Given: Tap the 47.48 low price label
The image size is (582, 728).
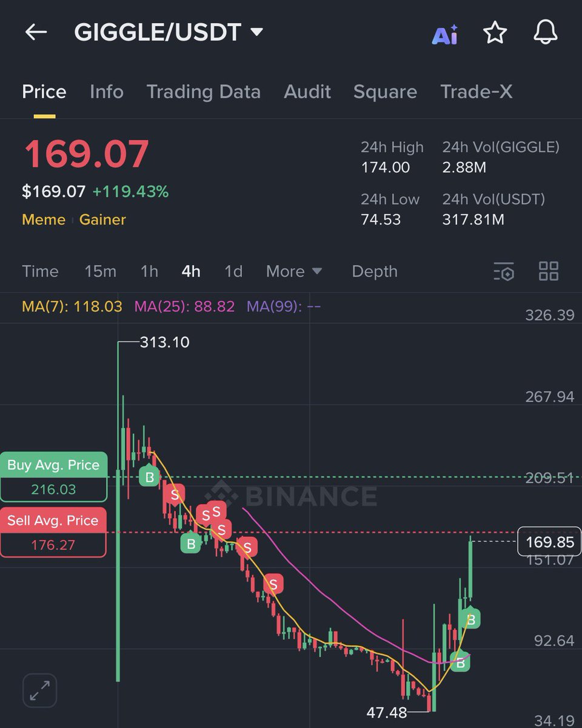Looking at the screenshot, I should tap(387, 713).
